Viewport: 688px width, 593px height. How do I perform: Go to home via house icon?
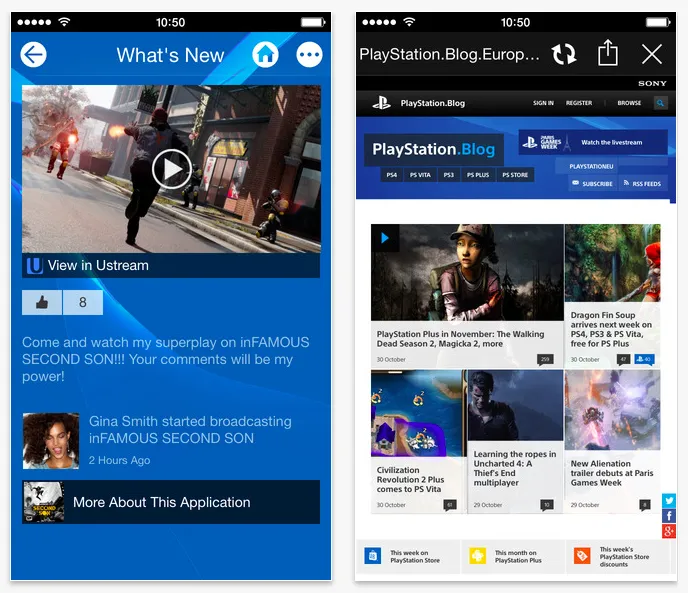click(x=265, y=55)
